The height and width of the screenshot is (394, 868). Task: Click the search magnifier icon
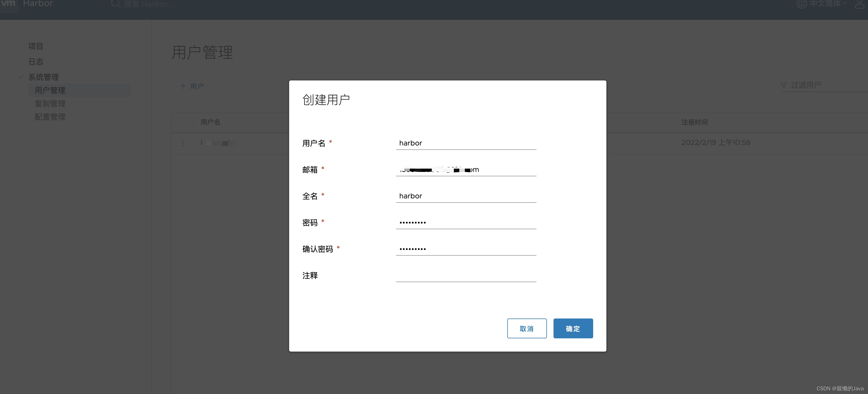[116, 4]
